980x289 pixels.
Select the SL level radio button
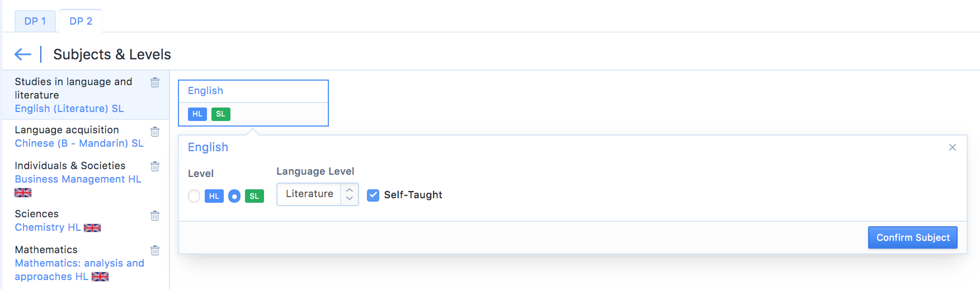(234, 196)
